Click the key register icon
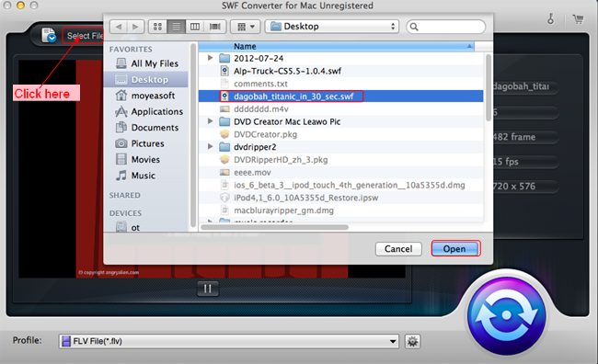Viewport: 598px width, 364px height. tap(551, 18)
